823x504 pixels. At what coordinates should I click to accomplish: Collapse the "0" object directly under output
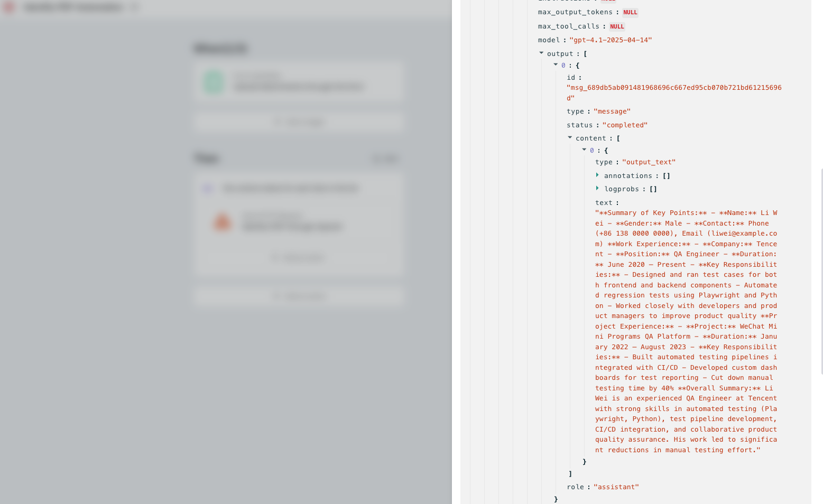(x=556, y=64)
